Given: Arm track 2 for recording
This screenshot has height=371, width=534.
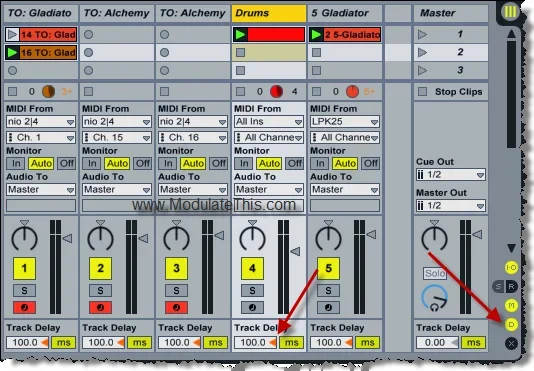Looking at the screenshot, I should point(100,308).
